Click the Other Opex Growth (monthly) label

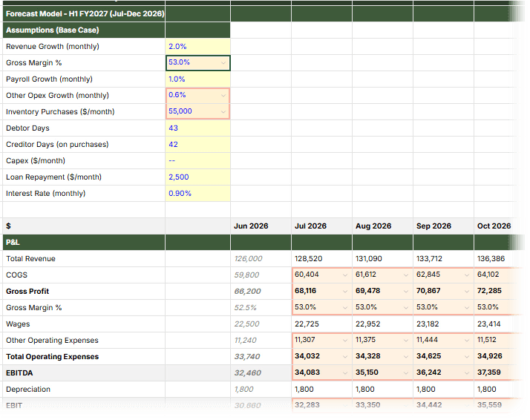click(x=57, y=96)
